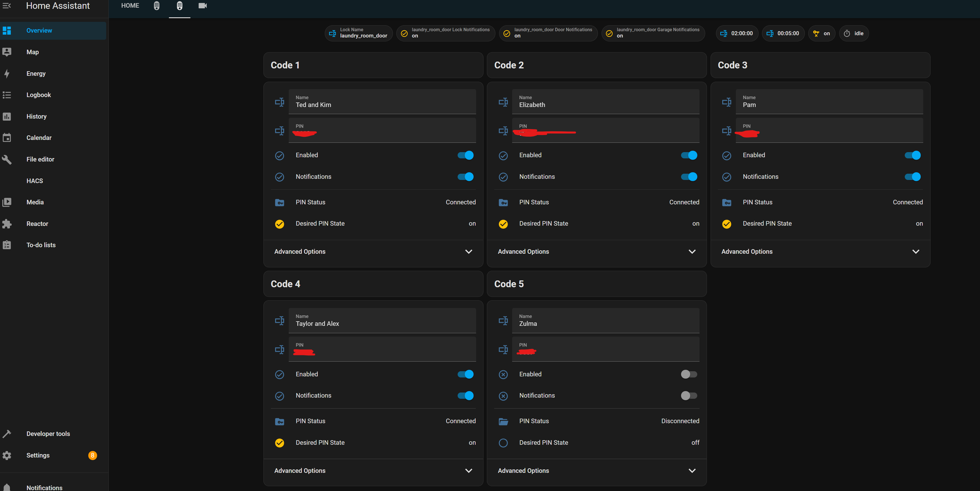Screen dimensions: 980x491
Task: Click laundry_room_door Door Notifications chip
Action: (x=548, y=33)
